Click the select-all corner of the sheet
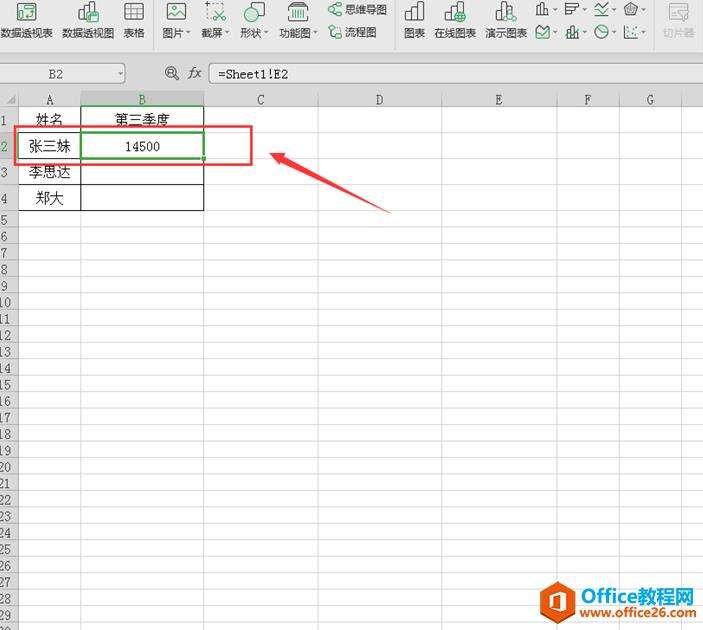Screen dimensions: 703x630 9,100
